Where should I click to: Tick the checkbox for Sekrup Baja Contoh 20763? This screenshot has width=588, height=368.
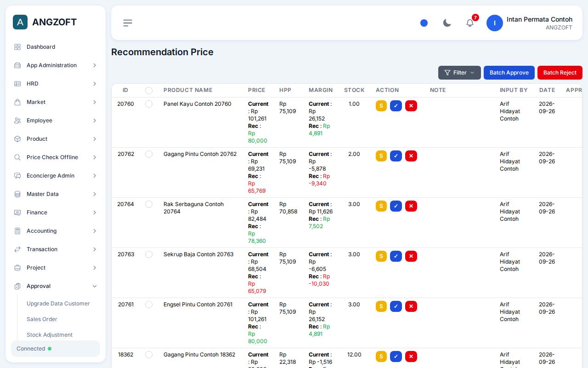point(149,254)
